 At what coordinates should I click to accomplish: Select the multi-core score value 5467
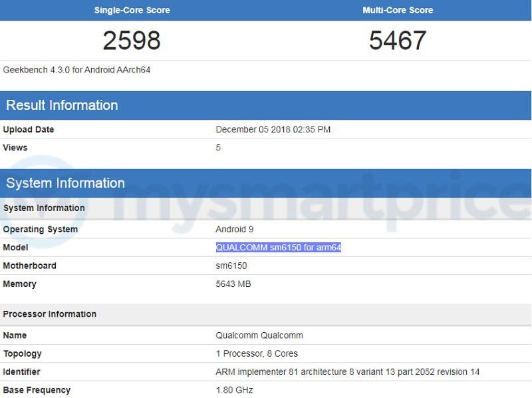398,41
